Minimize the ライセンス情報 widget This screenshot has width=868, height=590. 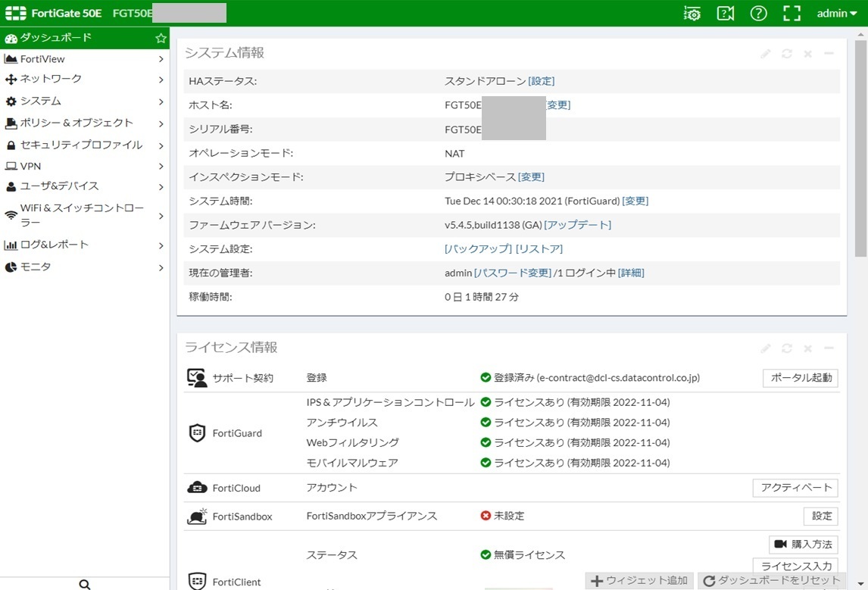click(x=829, y=348)
